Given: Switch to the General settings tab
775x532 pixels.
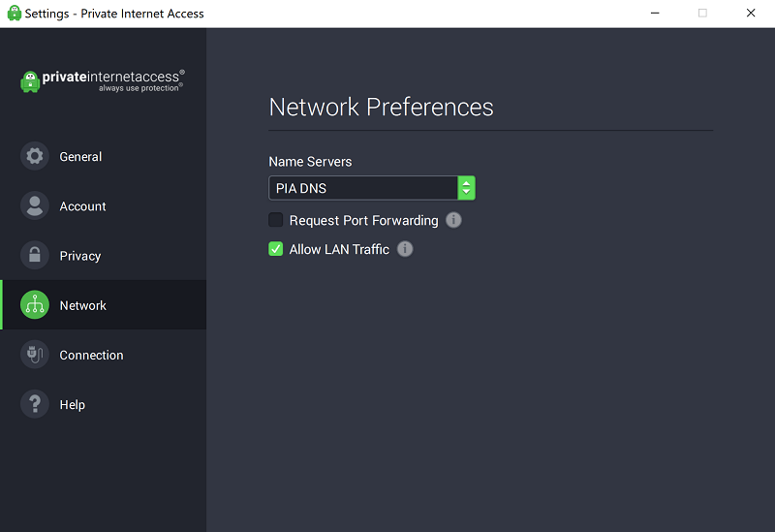Looking at the screenshot, I should (x=80, y=157).
